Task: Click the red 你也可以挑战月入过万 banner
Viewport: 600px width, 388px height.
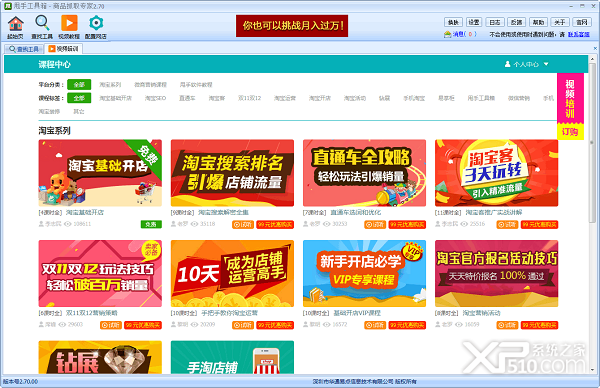Action: pos(292,26)
